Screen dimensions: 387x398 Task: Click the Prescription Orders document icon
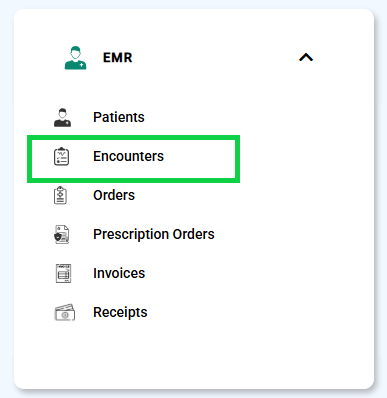62,234
